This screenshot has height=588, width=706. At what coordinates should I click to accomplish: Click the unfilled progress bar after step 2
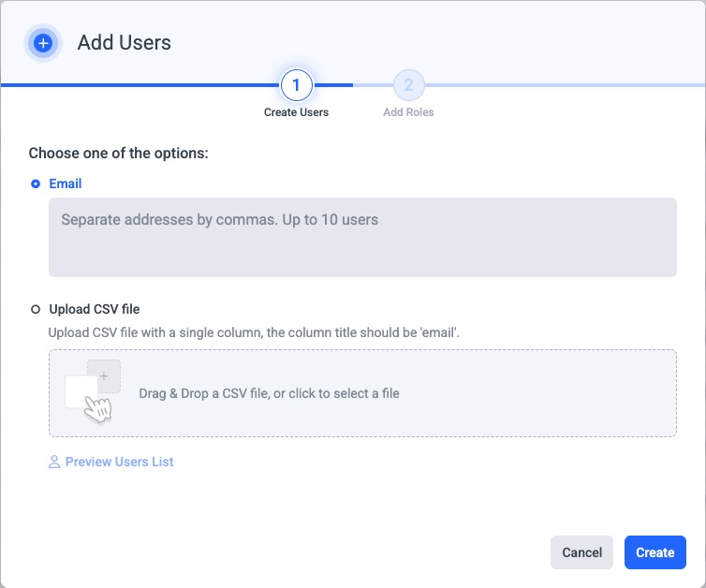click(x=562, y=85)
